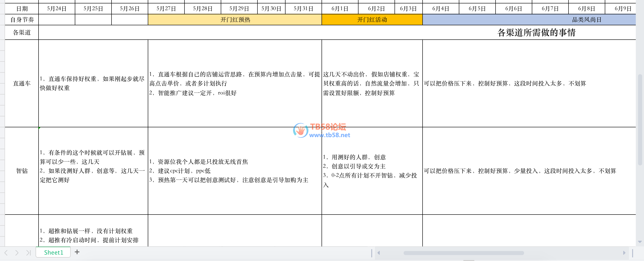Jump to the last sheet using the end arrow
The image size is (644, 261).
click(x=28, y=253)
